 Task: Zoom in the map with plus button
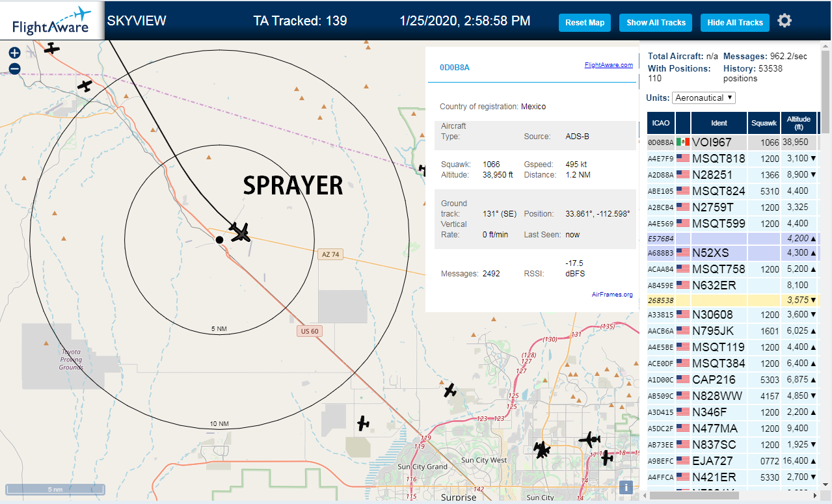click(14, 53)
